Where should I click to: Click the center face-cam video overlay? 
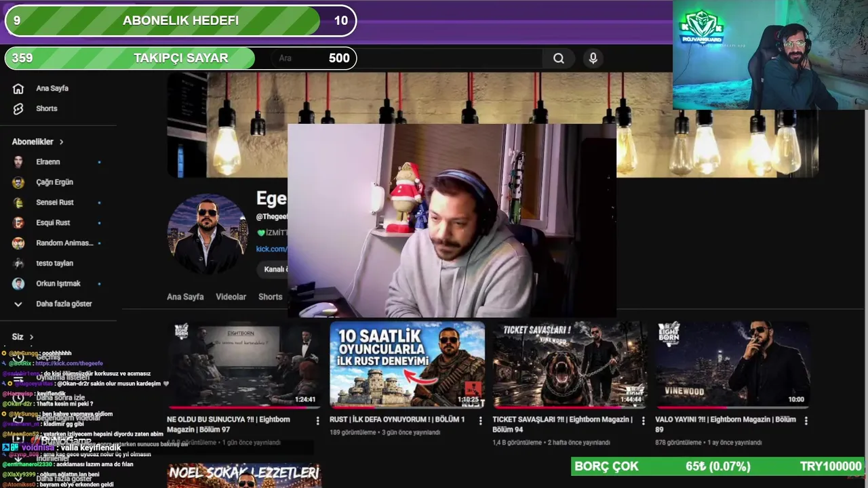[452, 220]
